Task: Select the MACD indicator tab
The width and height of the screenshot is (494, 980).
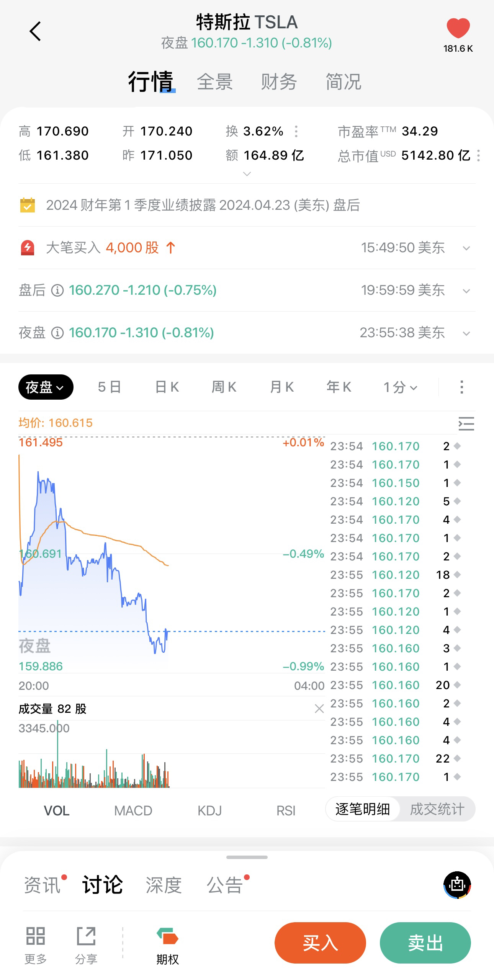Action: pyautogui.click(x=133, y=810)
